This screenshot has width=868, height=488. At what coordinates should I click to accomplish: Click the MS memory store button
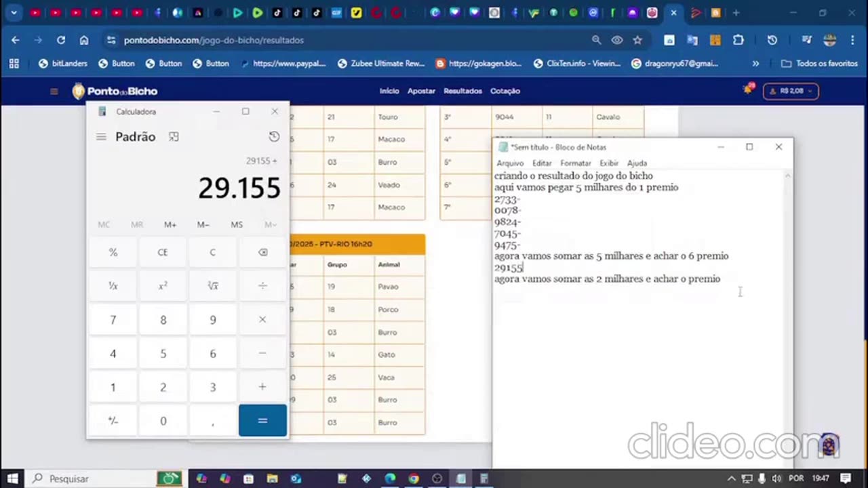pyautogui.click(x=237, y=224)
